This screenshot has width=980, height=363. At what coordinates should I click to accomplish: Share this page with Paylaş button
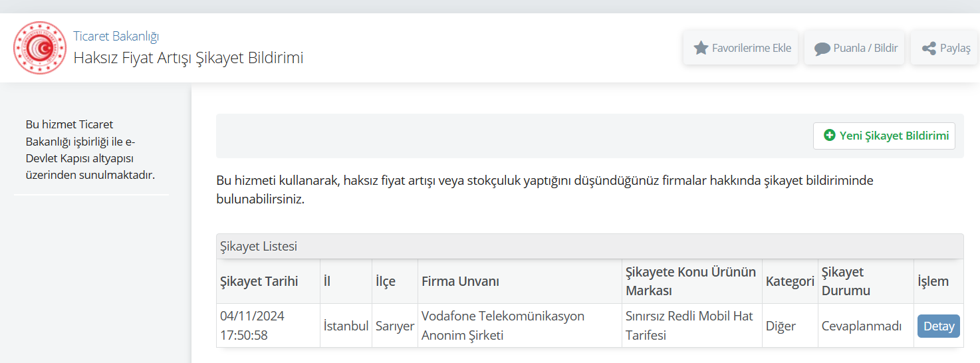(944, 48)
